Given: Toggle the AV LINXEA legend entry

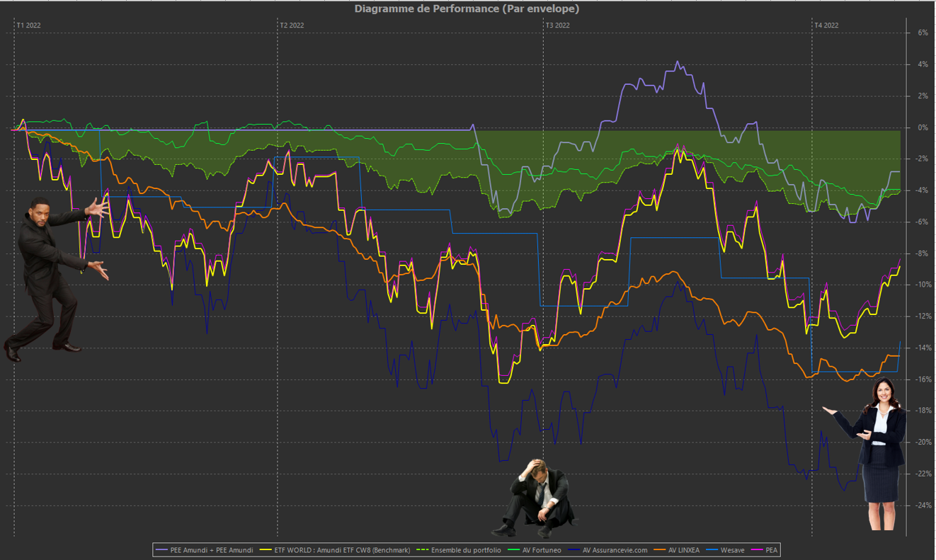Looking at the screenshot, I should point(676,550).
